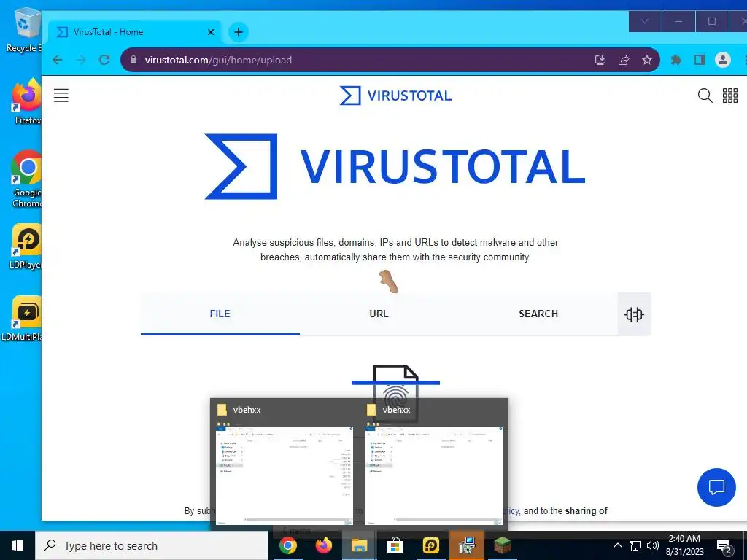Open the VirusTotal hamburger menu

[x=61, y=96]
